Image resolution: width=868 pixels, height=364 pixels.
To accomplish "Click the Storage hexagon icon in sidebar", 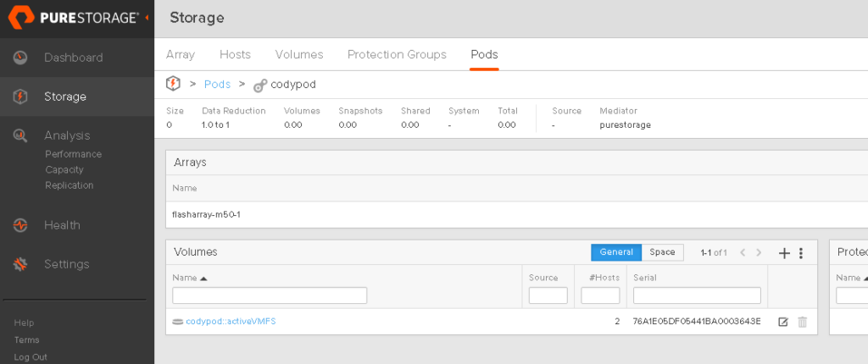I will coord(20,97).
